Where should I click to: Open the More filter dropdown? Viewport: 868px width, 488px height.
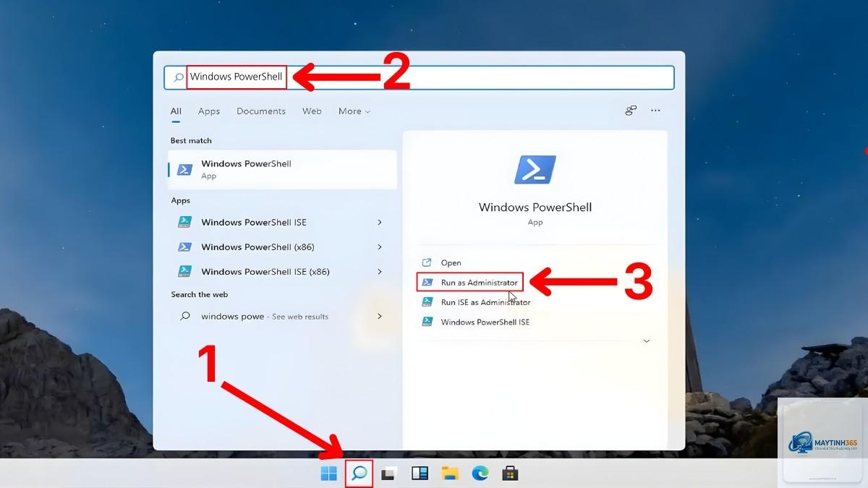tap(354, 111)
